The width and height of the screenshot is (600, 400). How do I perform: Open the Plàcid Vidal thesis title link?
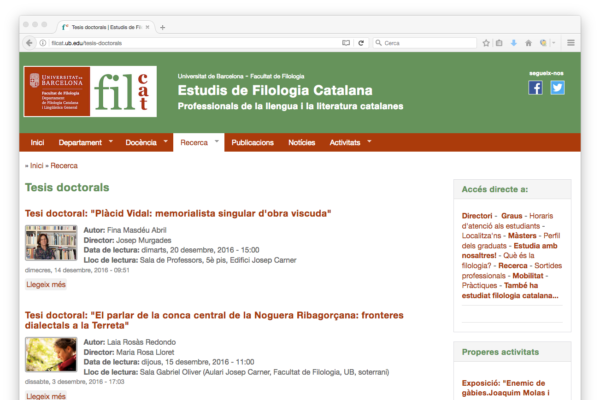click(178, 213)
